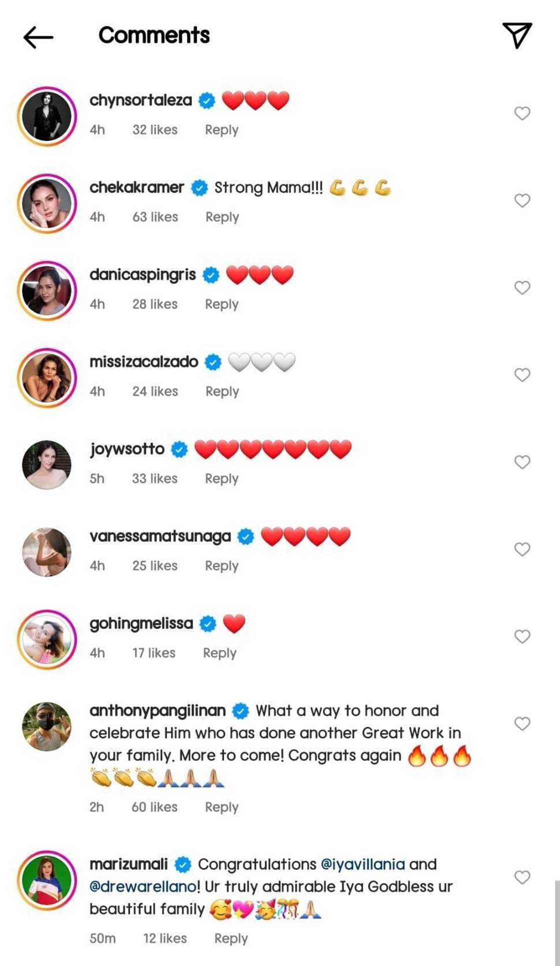Viewport: 560px width, 966px height.
Task: Reply to chekakramer's comment
Action: [222, 217]
